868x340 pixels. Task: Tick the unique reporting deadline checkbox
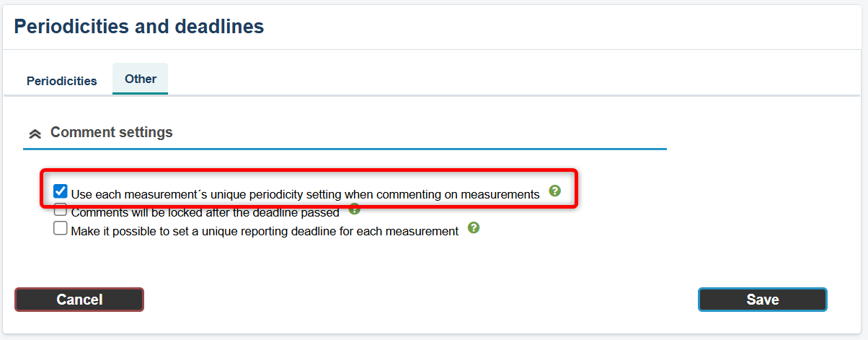click(x=61, y=229)
